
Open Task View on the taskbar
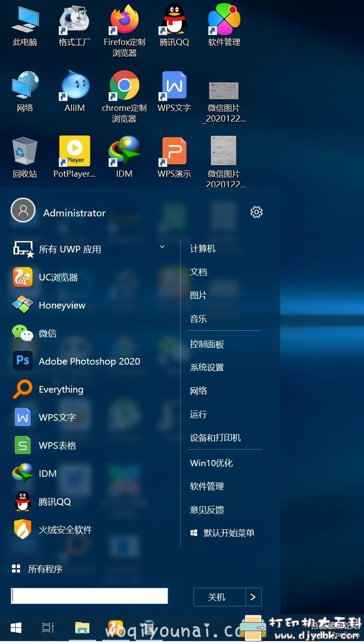[x=48, y=628]
